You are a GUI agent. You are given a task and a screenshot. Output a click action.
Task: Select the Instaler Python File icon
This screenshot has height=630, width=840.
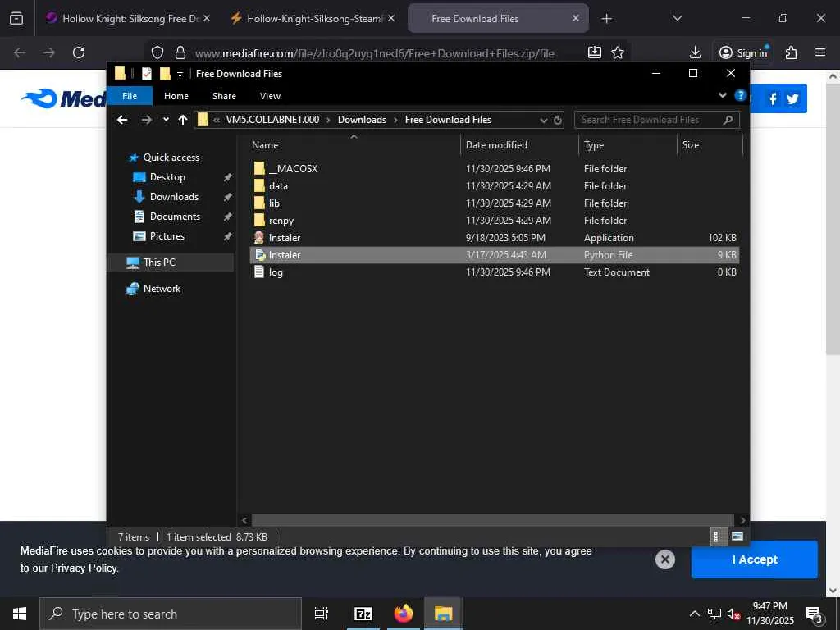(259, 255)
